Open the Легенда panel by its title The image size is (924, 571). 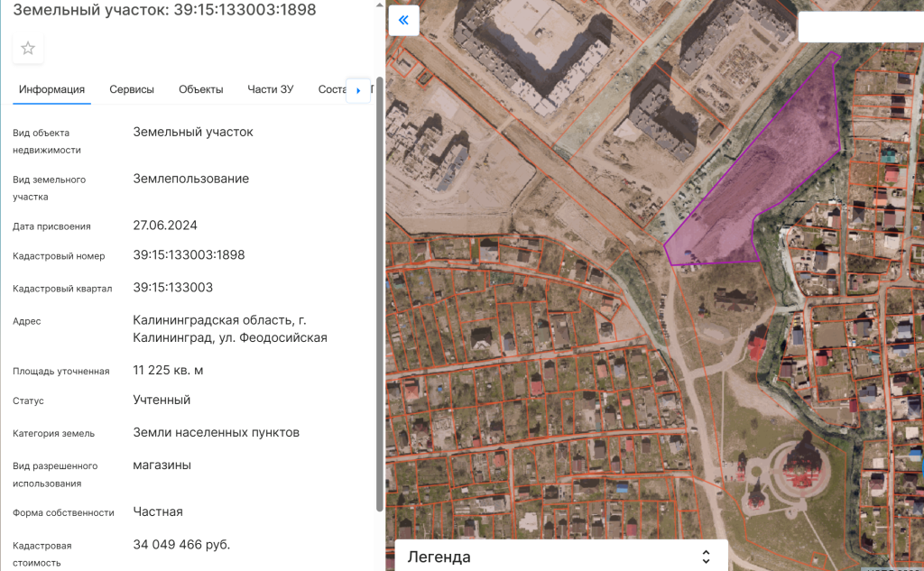click(x=439, y=557)
